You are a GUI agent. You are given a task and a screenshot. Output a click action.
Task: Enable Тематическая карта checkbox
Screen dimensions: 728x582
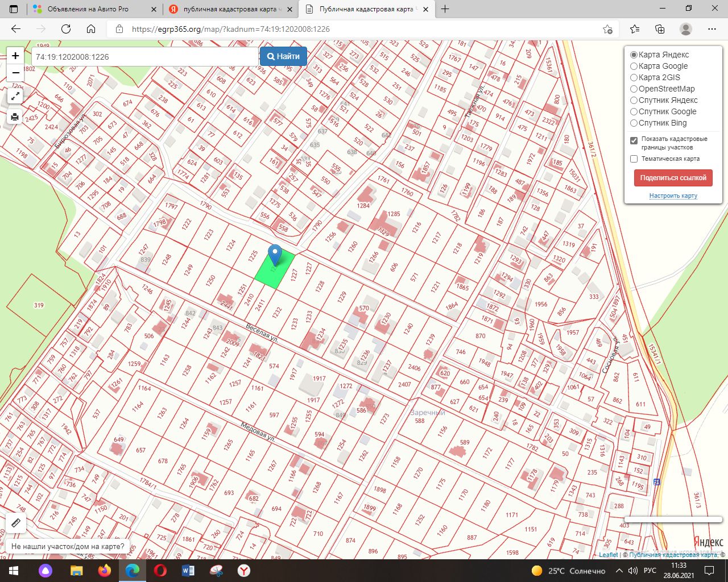tap(634, 159)
